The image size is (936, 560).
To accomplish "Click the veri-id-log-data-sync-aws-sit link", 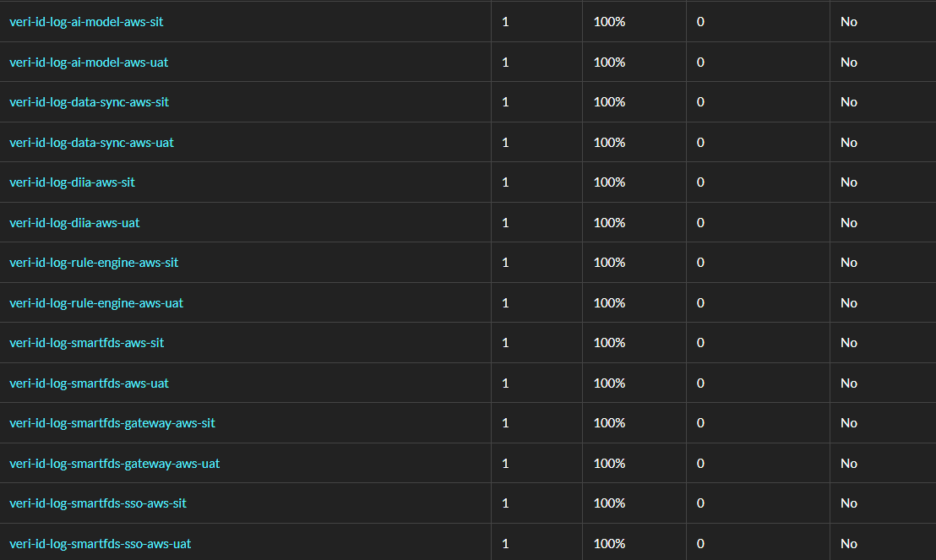I will coord(89,102).
